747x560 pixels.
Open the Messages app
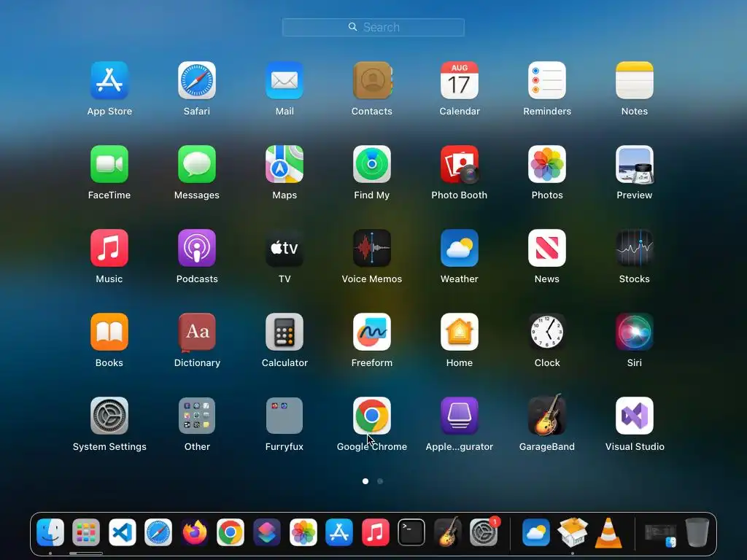point(197,164)
